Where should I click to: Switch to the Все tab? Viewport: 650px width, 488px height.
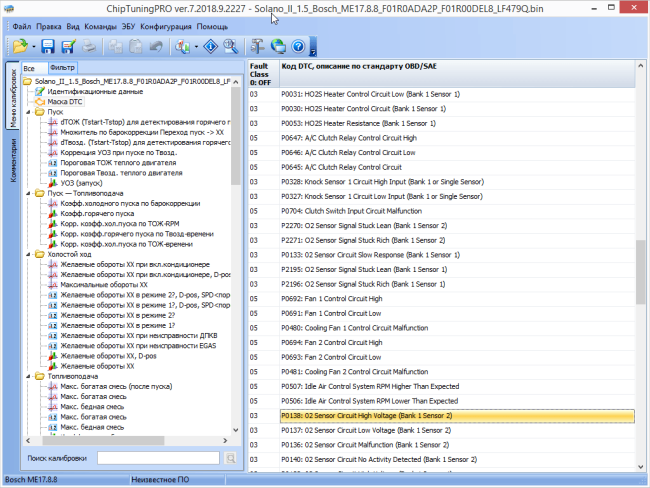[x=34, y=68]
